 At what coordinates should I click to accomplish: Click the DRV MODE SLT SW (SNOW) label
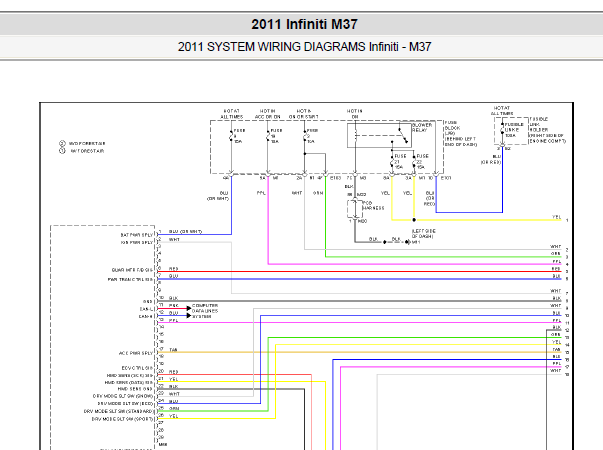(123, 396)
